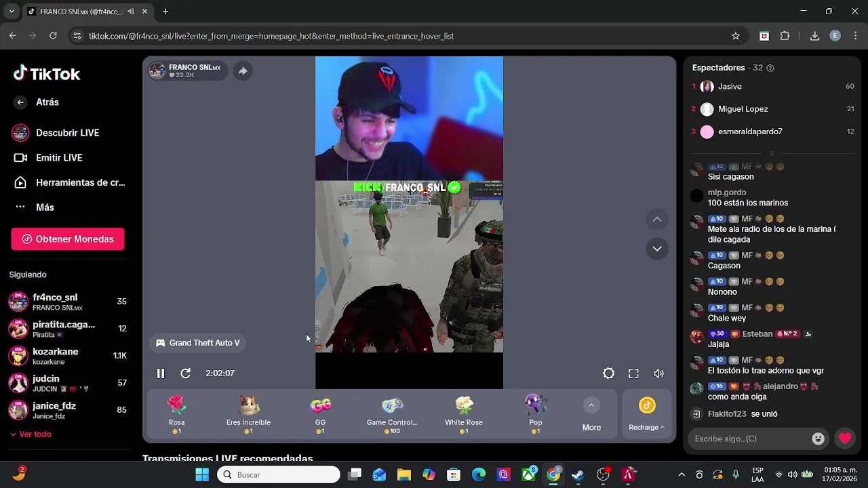Open Windows Start menu
868x488 pixels.
pyautogui.click(x=202, y=474)
